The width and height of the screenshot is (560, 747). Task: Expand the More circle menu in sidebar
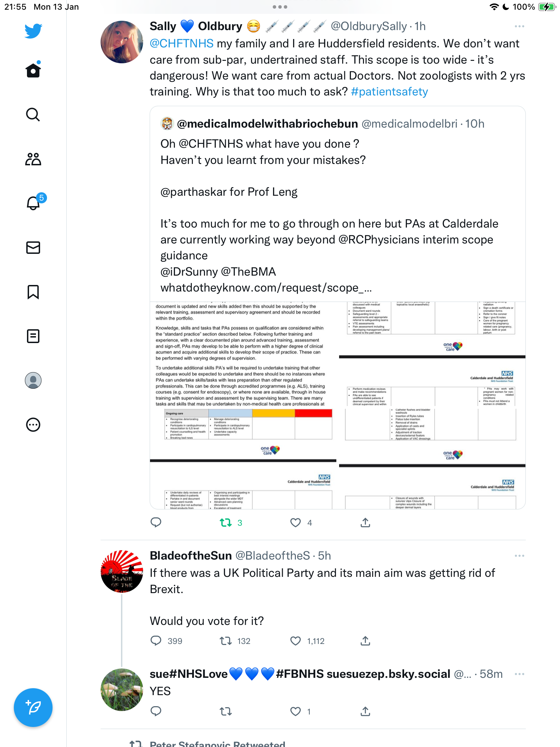(33, 425)
